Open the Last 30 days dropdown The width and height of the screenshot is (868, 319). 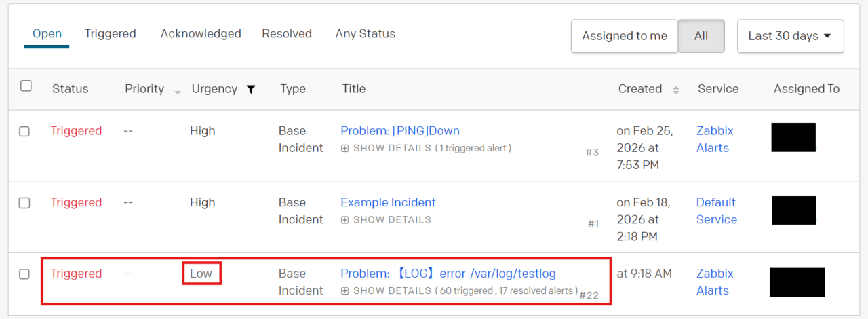pyautogui.click(x=790, y=36)
